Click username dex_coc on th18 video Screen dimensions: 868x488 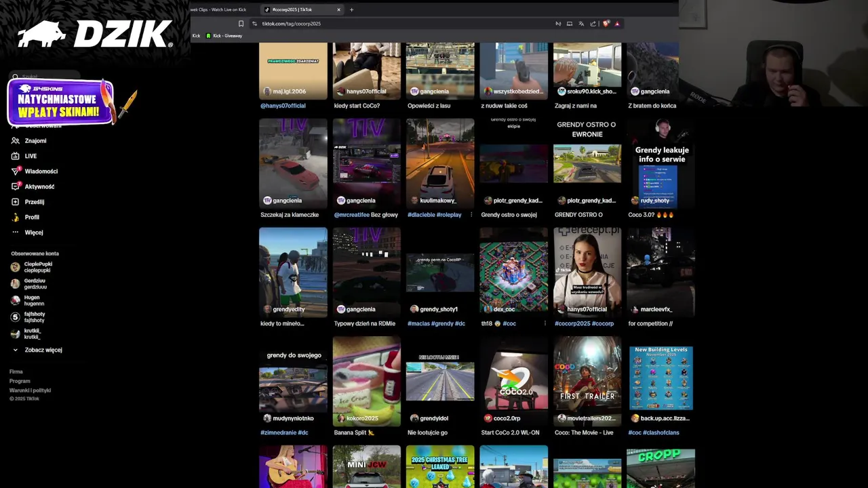pos(504,309)
